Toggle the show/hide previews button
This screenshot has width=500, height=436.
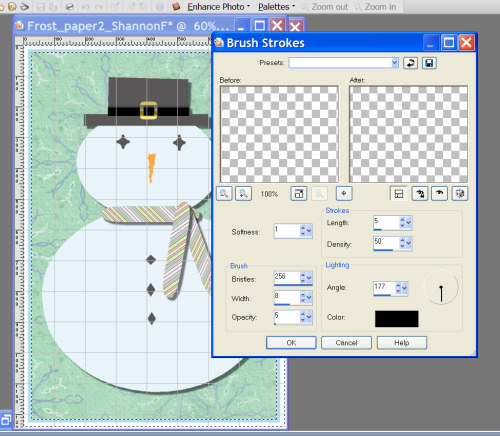point(399,194)
